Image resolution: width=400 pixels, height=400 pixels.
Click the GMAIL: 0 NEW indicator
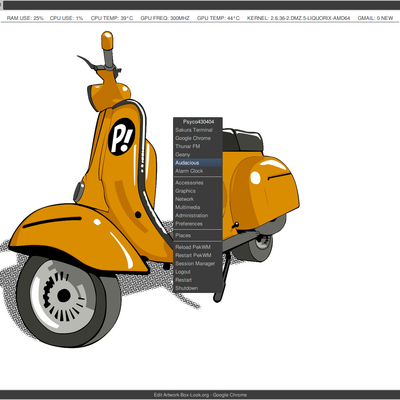375,18
